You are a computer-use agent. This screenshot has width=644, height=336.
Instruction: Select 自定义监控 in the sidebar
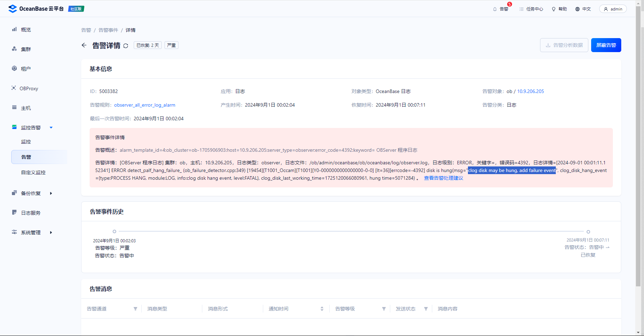[x=33, y=172]
